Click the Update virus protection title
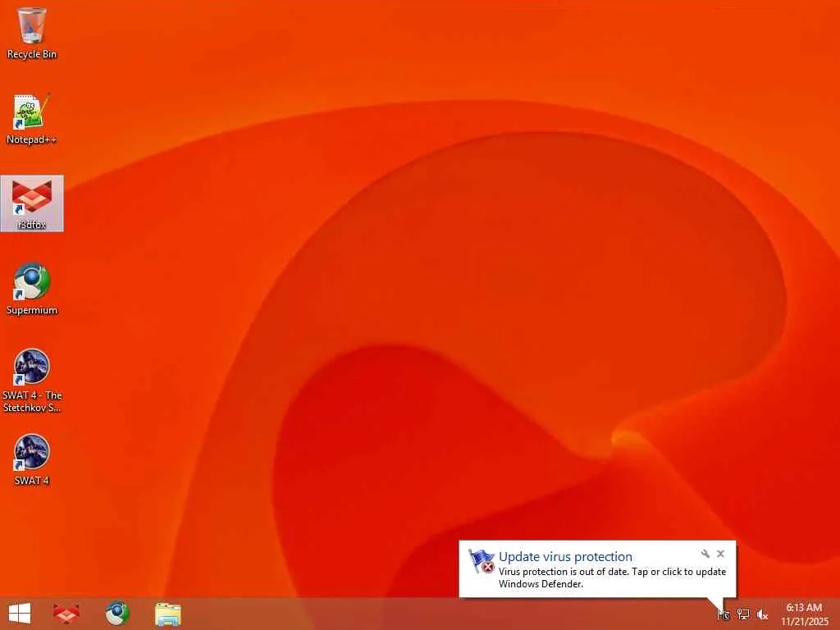Image resolution: width=840 pixels, height=630 pixels. [565, 557]
